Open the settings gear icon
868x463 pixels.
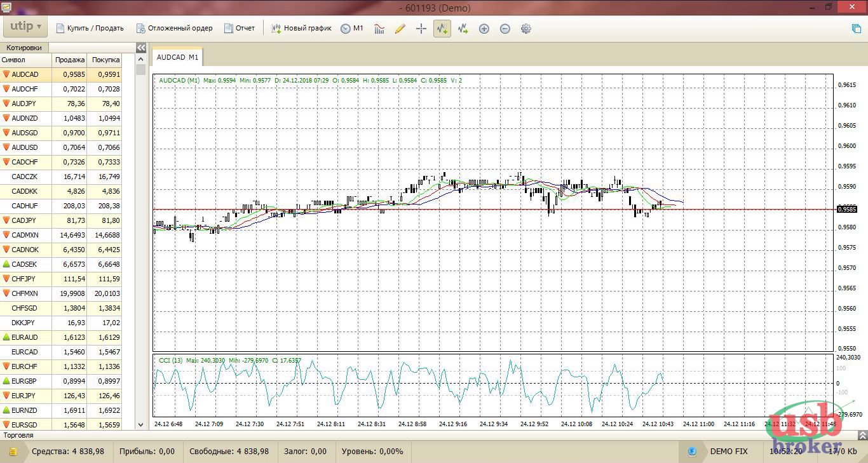526,29
